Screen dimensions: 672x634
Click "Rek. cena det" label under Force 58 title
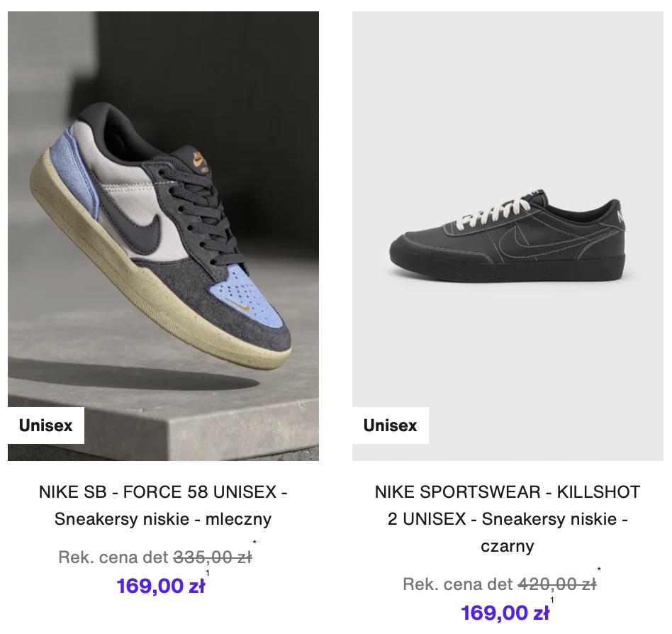pyautogui.click(x=113, y=557)
